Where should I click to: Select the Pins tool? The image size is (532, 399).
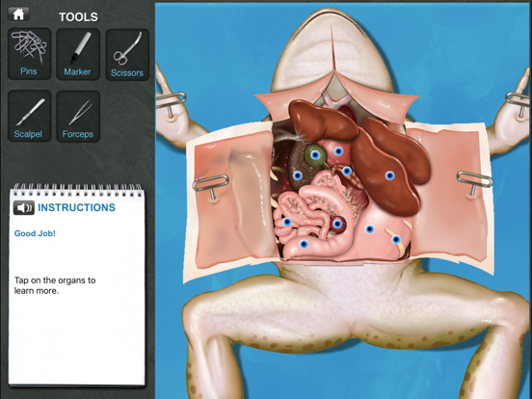30,54
